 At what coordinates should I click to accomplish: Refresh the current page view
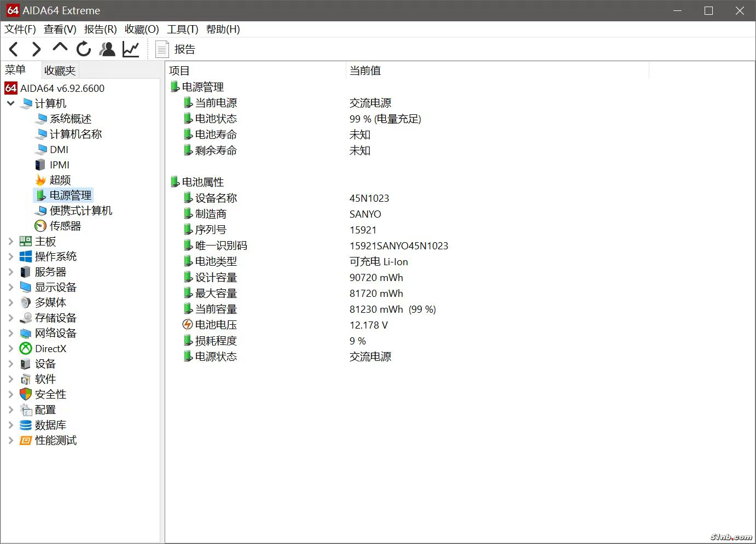tap(84, 49)
